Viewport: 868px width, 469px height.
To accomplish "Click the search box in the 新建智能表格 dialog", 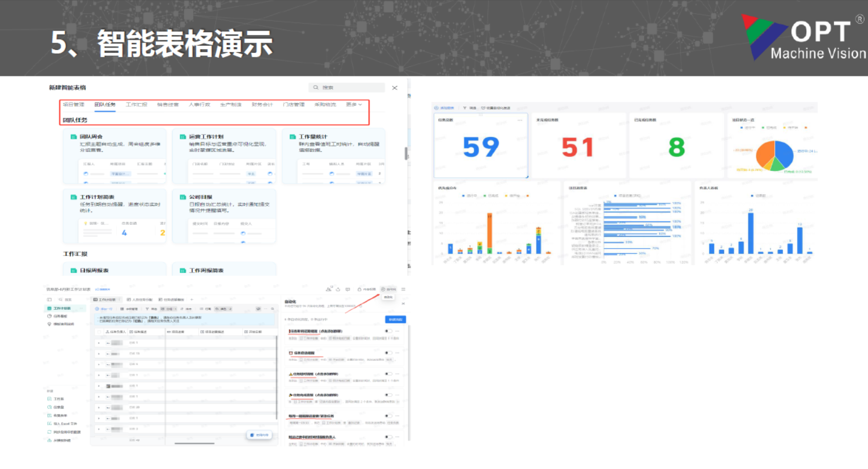I will click(348, 87).
